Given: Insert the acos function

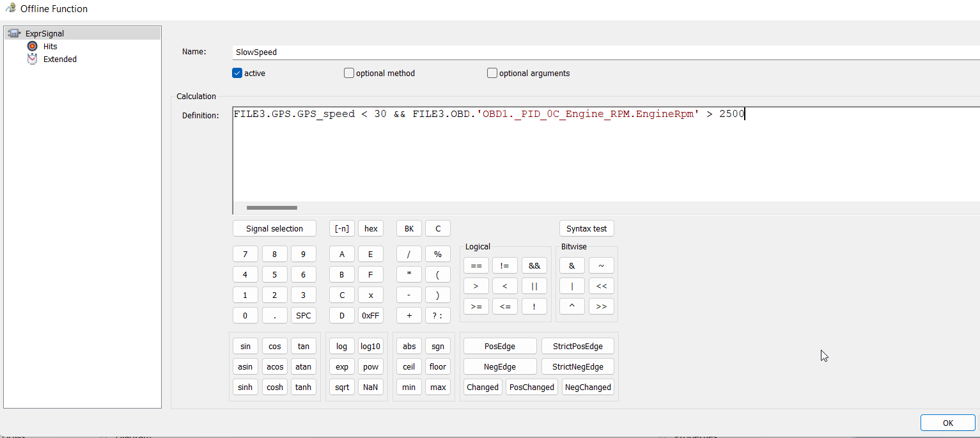Looking at the screenshot, I should (275, 366).
